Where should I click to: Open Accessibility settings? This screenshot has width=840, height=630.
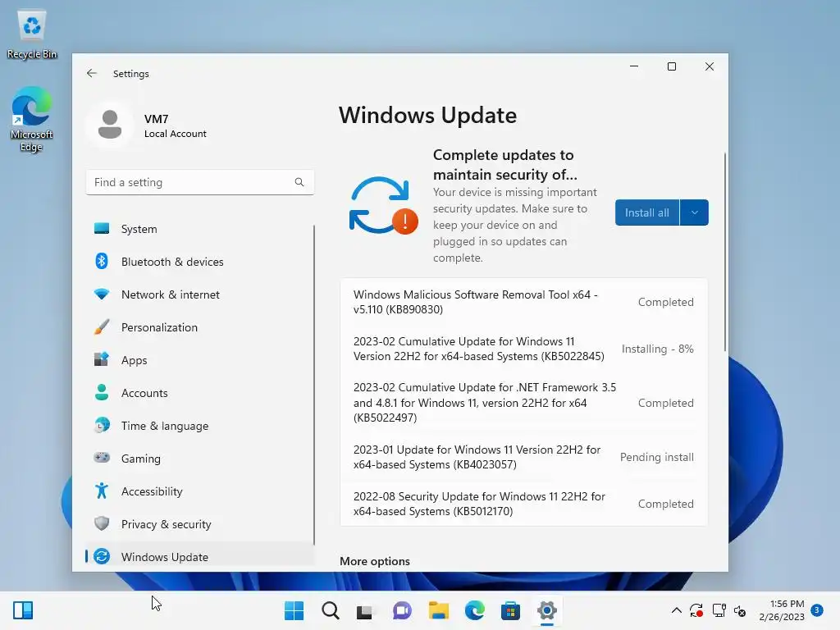200,491
